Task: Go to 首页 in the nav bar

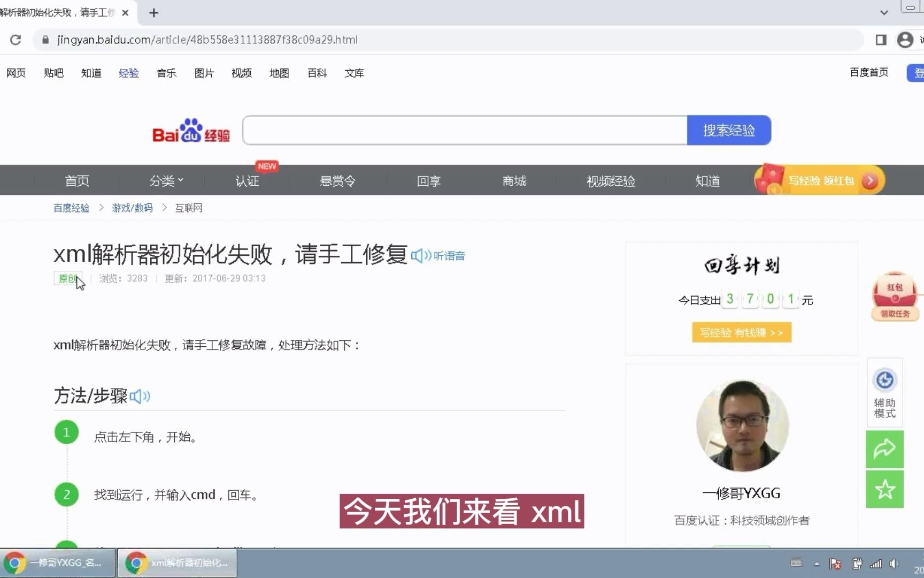Action: pos(77,181)
